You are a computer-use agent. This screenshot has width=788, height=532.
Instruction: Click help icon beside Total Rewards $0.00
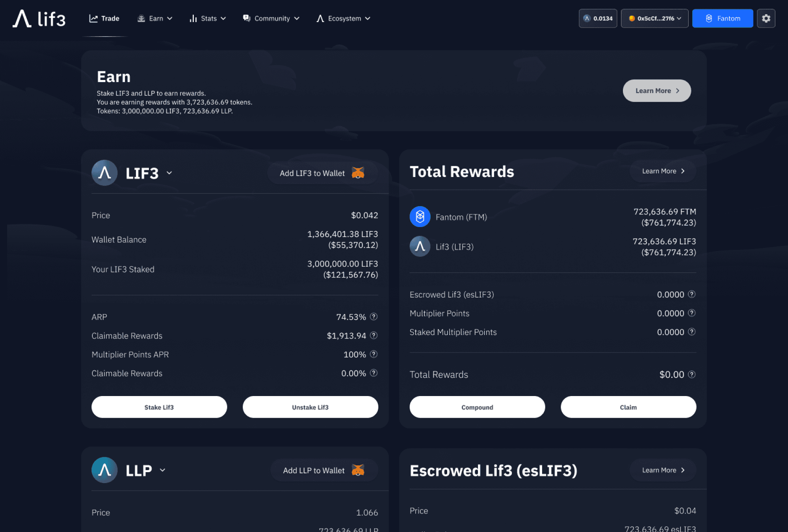tap(692, 374)
